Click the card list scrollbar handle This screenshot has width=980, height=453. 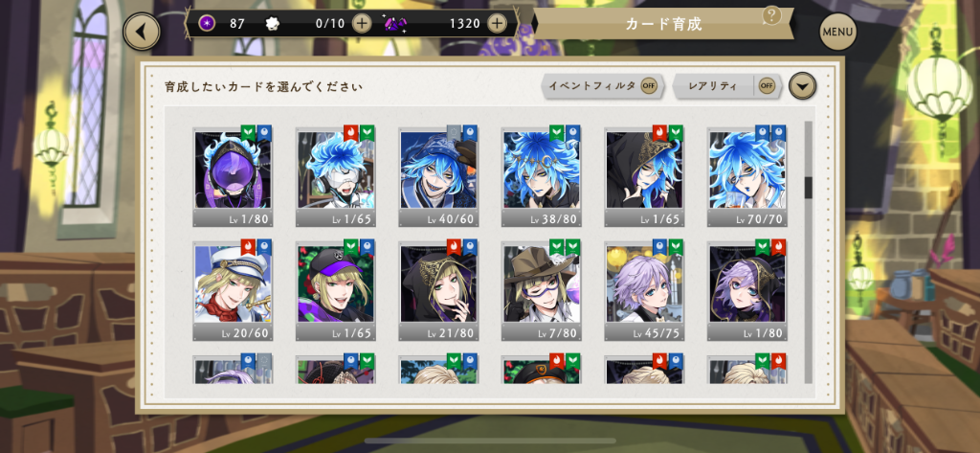tap(808, 188)
